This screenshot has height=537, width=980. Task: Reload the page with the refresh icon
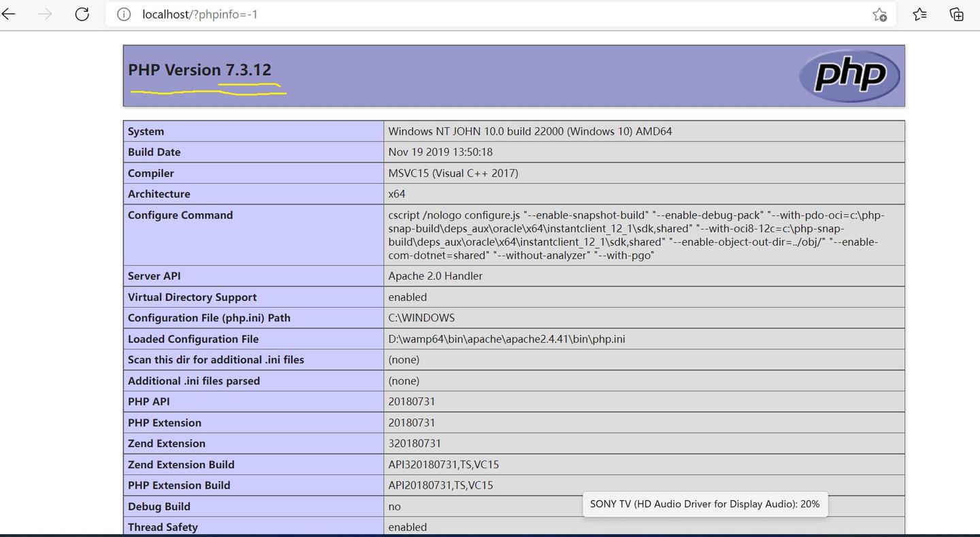coord(82,14)
